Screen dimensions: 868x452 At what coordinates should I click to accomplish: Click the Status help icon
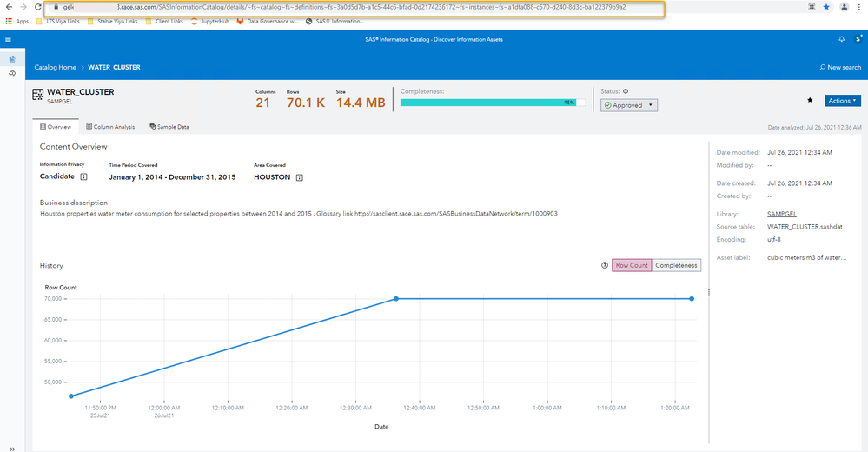626,90
